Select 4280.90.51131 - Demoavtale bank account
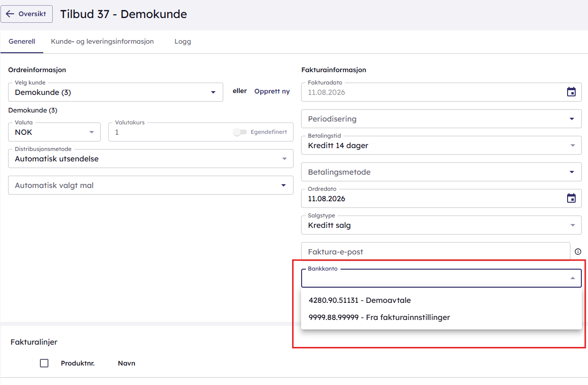Viewport: 588px width, 385px height. [441, 300]
